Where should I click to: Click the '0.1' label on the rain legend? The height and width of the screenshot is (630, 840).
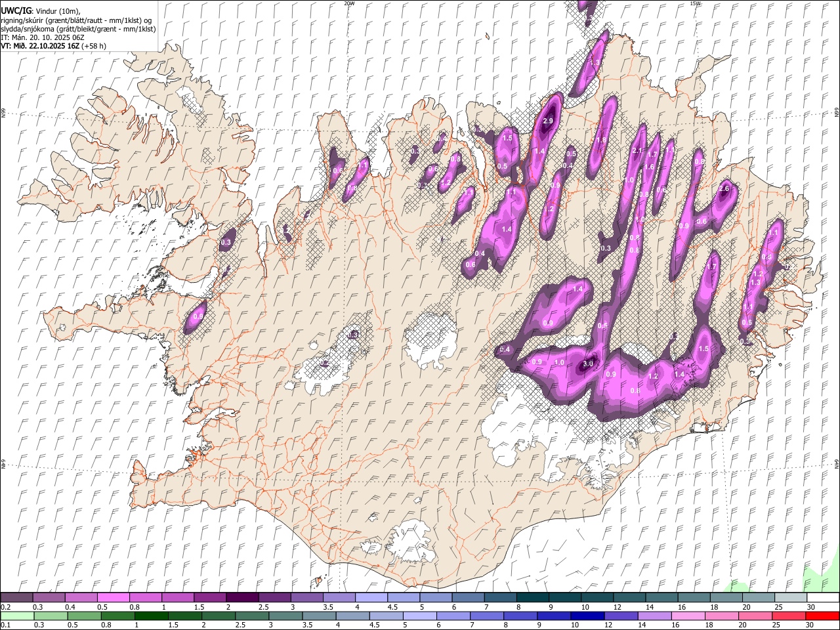(x=5, y=626)
